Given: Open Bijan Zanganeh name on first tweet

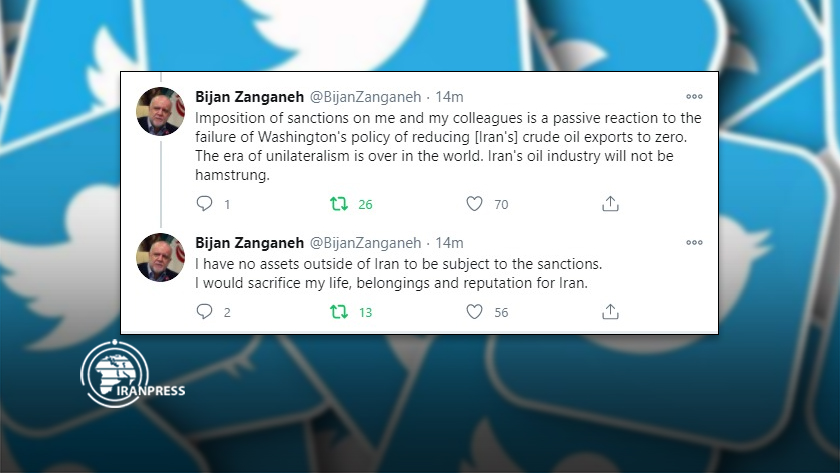Looking at the screenshot, I should 249,97.
